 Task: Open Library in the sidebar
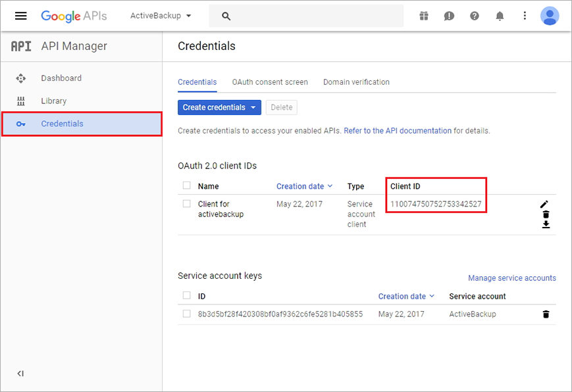53,101
